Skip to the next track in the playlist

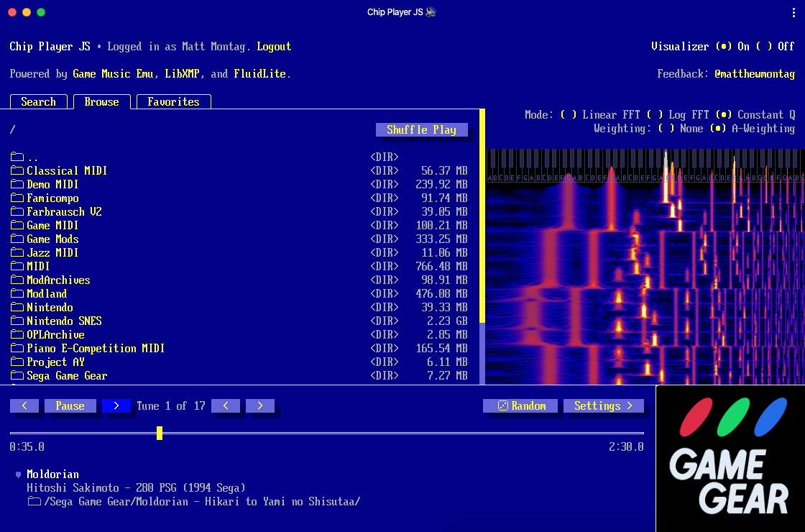click(x=116, y=406)
